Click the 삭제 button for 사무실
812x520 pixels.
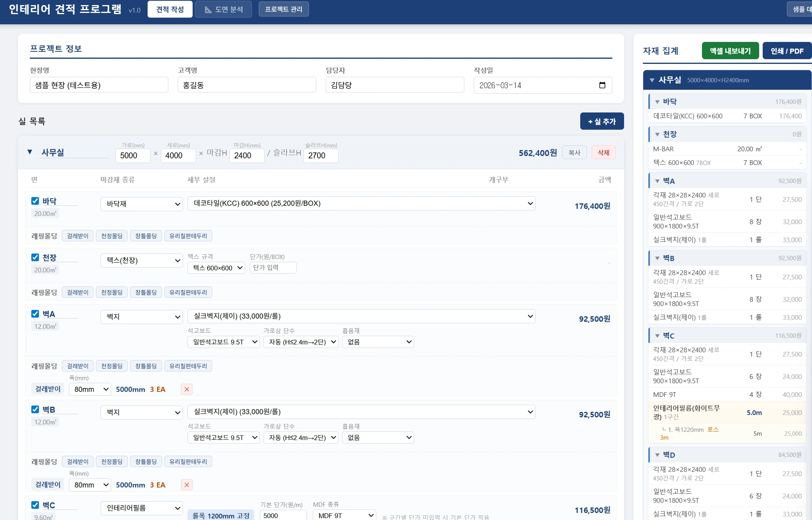pos(603,152)
